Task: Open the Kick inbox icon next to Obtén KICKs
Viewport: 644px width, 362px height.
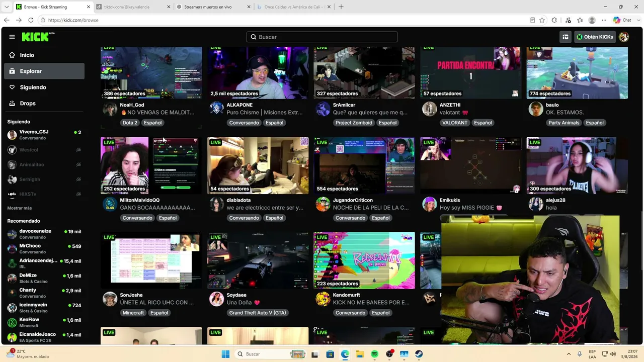Action: coord(566,37)
